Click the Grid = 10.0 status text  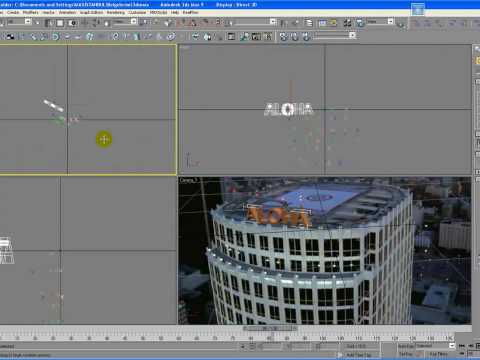point(356,346)
